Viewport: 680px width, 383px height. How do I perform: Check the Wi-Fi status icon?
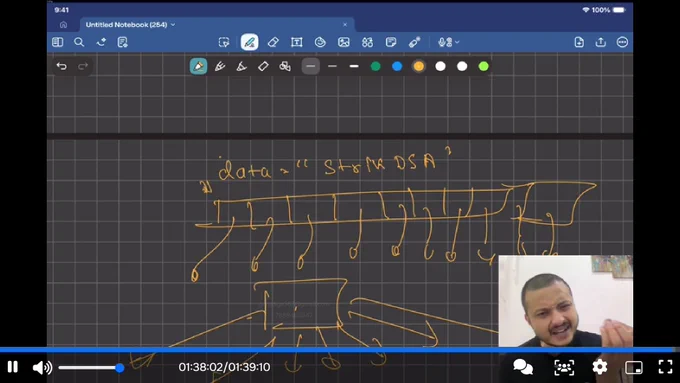[586, 10]
